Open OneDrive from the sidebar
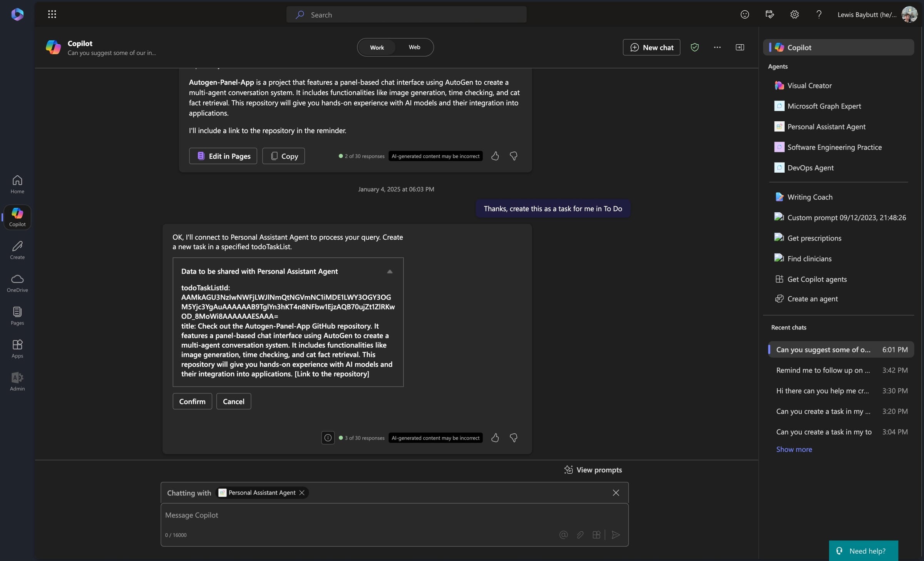 click(17, 282)
